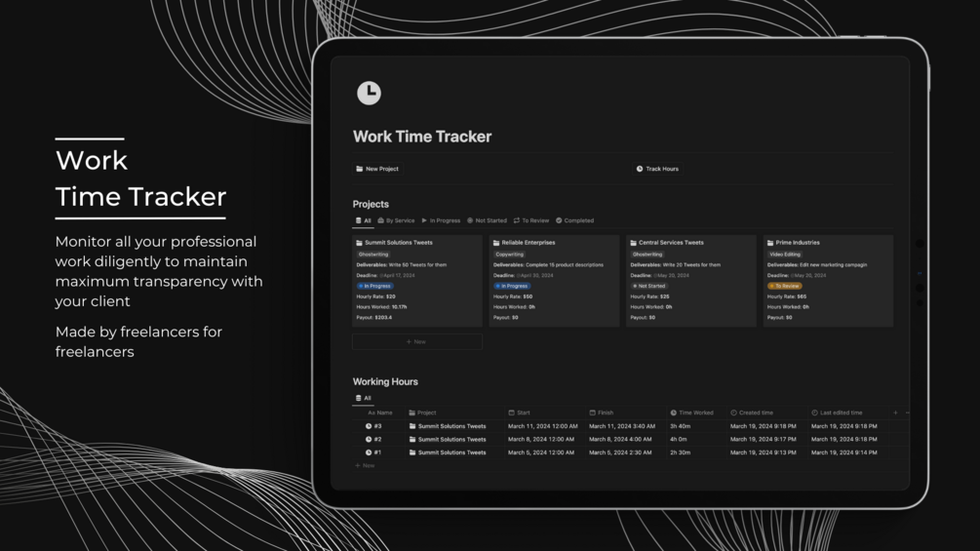Click In Progress status on Summit Solutions card
The height and width of the screenshot is (551, 980).
click(374, 286)
